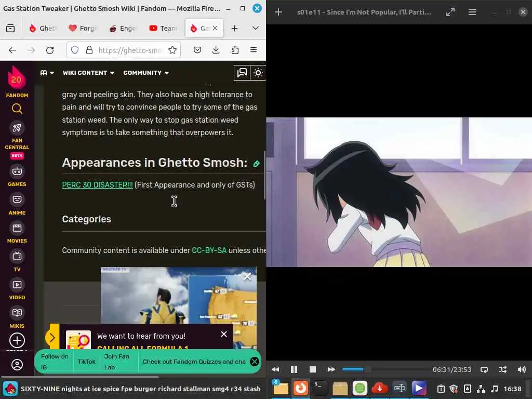Open Firefox from the taskbar

[300, 388]
